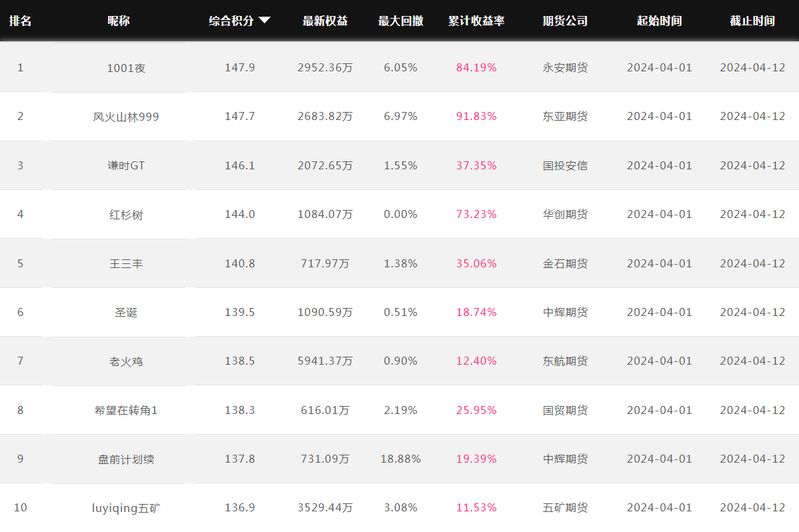Select the nickname 盘前计划续

tap(126, 459)
